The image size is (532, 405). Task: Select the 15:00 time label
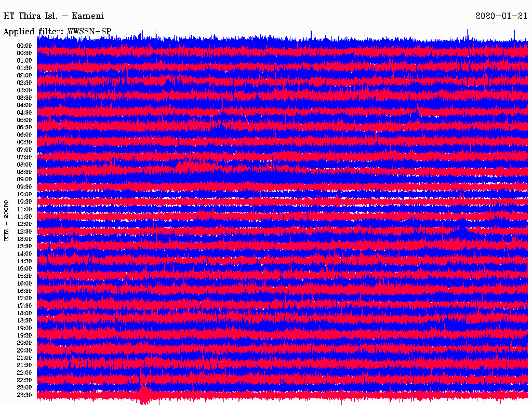(24, 268)
